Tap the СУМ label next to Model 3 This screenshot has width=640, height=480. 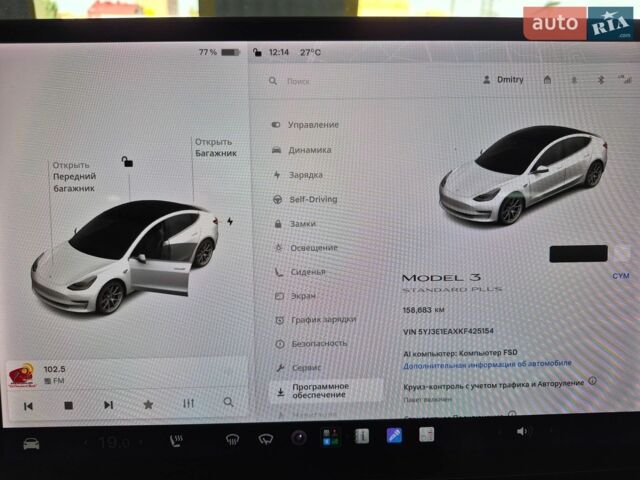coord(621,276)
